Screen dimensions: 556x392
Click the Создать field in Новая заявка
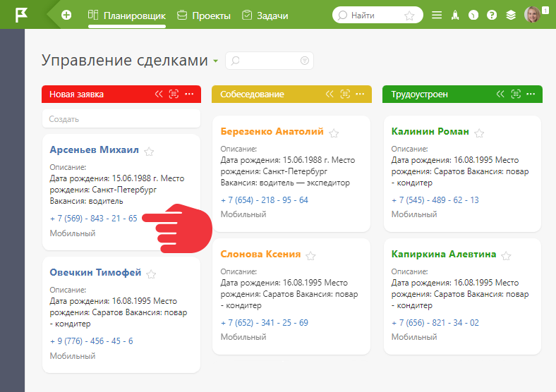tap(121, 118)
